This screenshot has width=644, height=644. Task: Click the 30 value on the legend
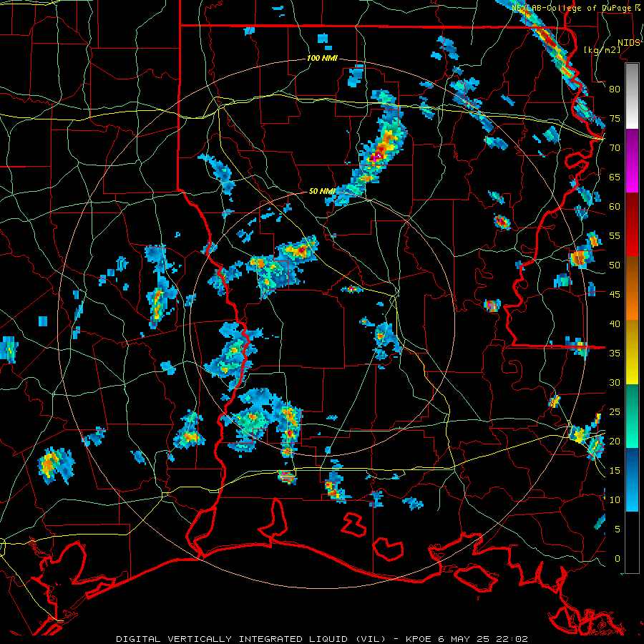click(x=615, y=382)
